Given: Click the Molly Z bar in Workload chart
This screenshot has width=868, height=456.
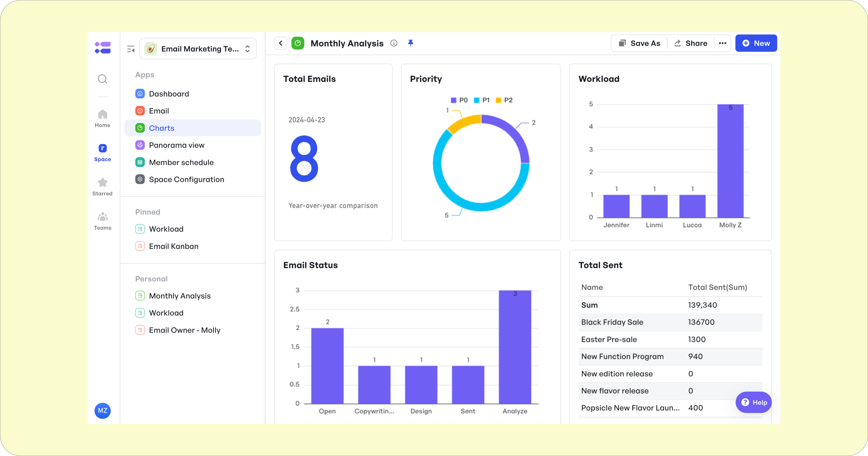Looking at the screenshot, I should pyautogui.click(x=730, y=161).
